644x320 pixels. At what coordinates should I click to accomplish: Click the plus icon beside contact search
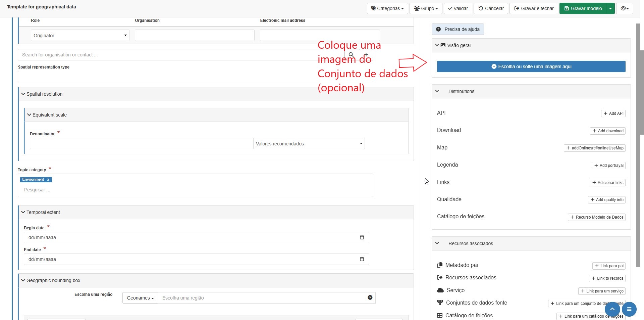coord(366,55)
